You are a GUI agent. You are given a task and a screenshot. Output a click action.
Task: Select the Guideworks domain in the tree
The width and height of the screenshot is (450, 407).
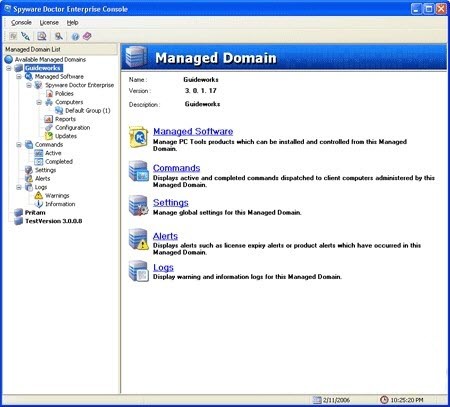tap(43, 68)
